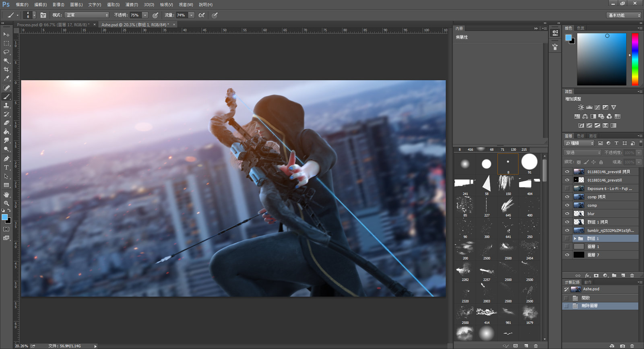Hide the 圖層 7 layer
Viewport: 644px width, 349px height.
567,255
